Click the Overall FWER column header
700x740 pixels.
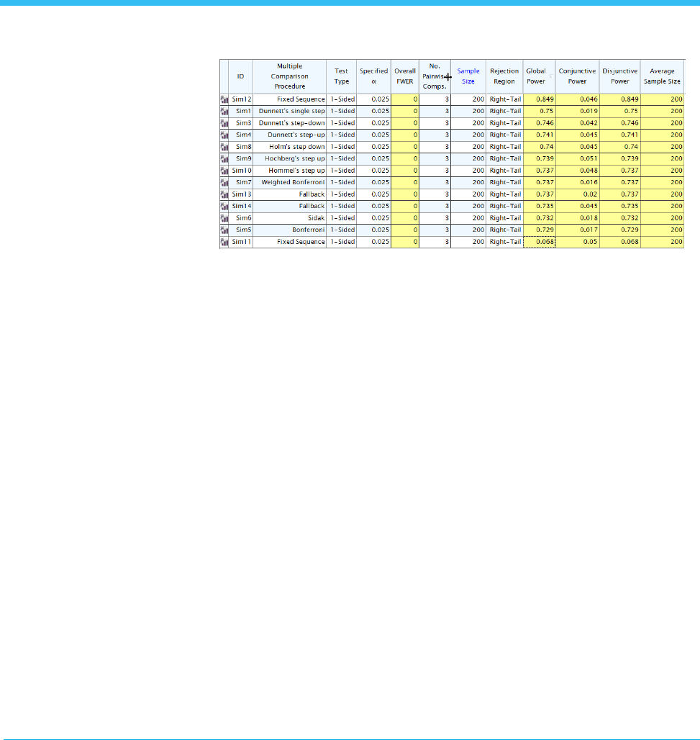405,76
